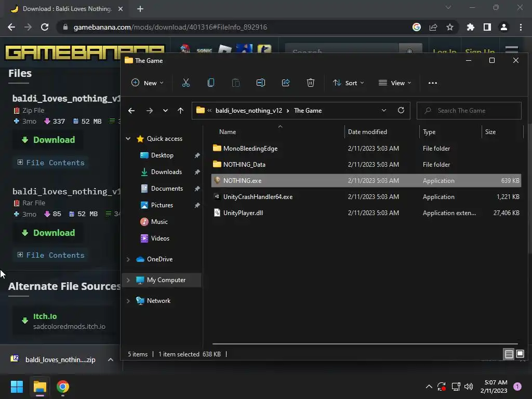Sort files by Date modified column
The image size is (532, 399).
(367, 131)
